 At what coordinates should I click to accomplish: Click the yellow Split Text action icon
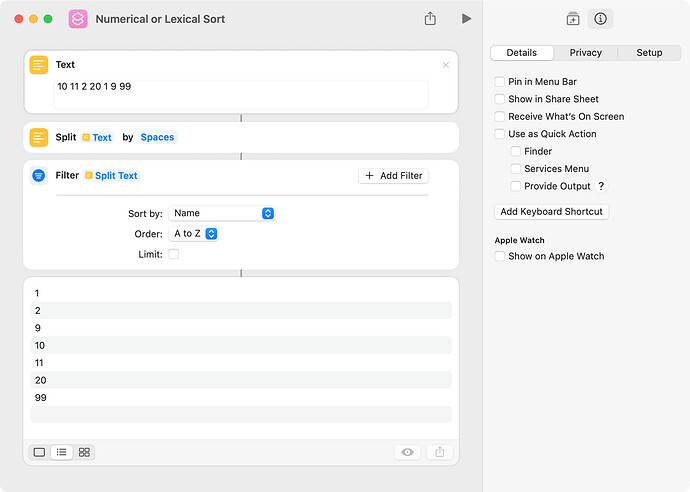coord(39,137)
